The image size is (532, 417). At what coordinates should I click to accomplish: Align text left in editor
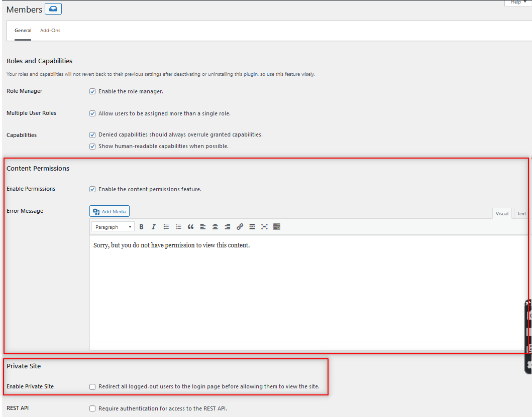click(203, 227)
